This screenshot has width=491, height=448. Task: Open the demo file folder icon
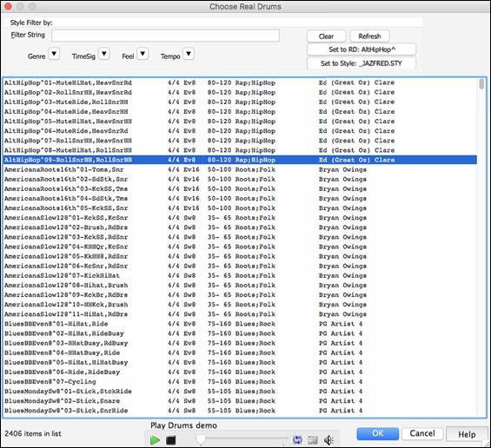313,440
